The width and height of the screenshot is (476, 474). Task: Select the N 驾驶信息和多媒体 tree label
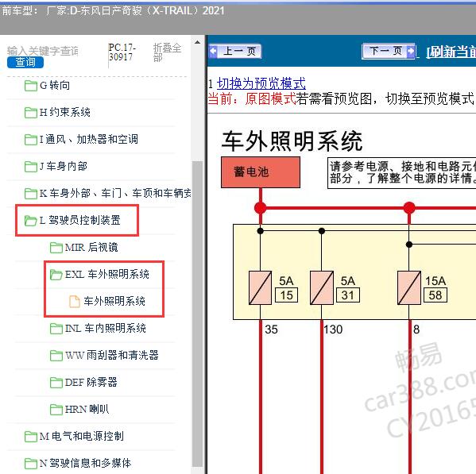pyautogui.click(x=86, y=464)
